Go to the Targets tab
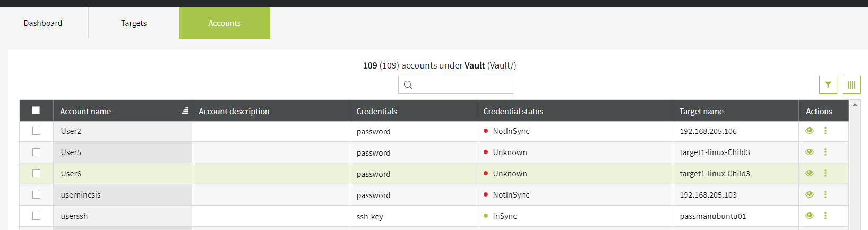The image size is (868, 230). coord(134,23)
